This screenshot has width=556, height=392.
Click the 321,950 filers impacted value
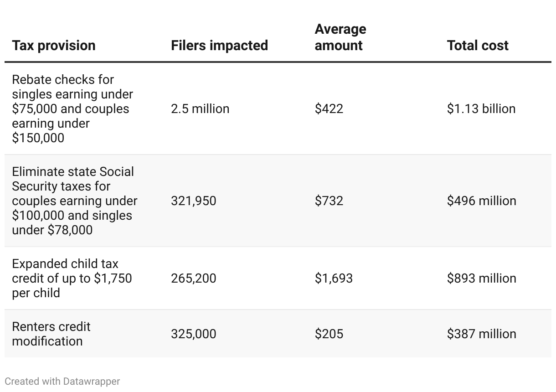194,201
